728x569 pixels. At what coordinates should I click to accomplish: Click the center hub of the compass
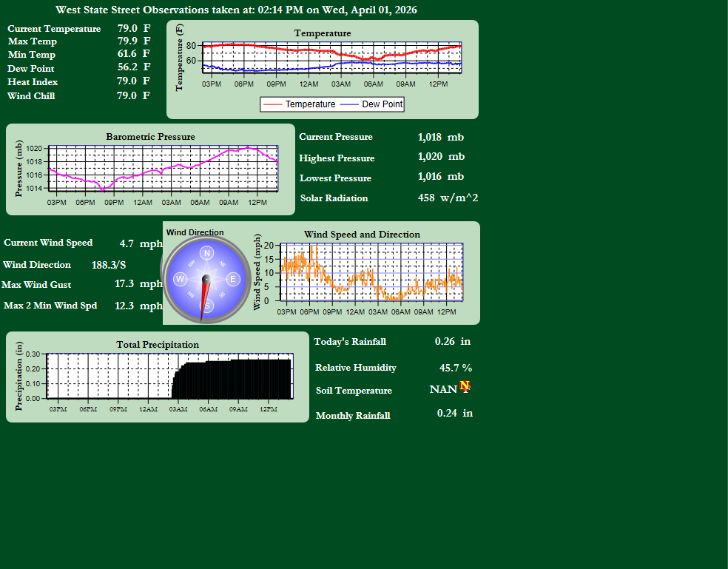[206, 279]
